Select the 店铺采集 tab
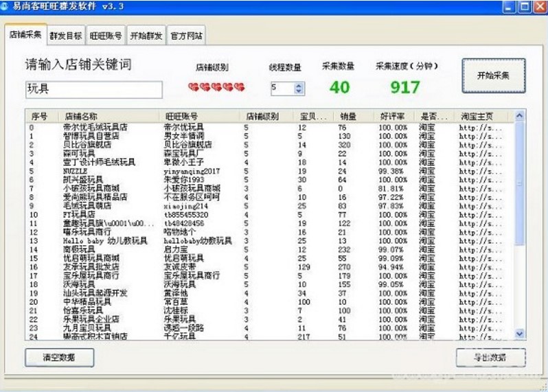 (25, 34)
